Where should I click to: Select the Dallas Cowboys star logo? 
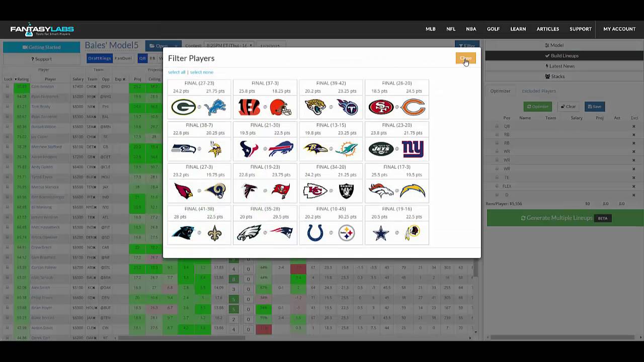click(381, 233)
